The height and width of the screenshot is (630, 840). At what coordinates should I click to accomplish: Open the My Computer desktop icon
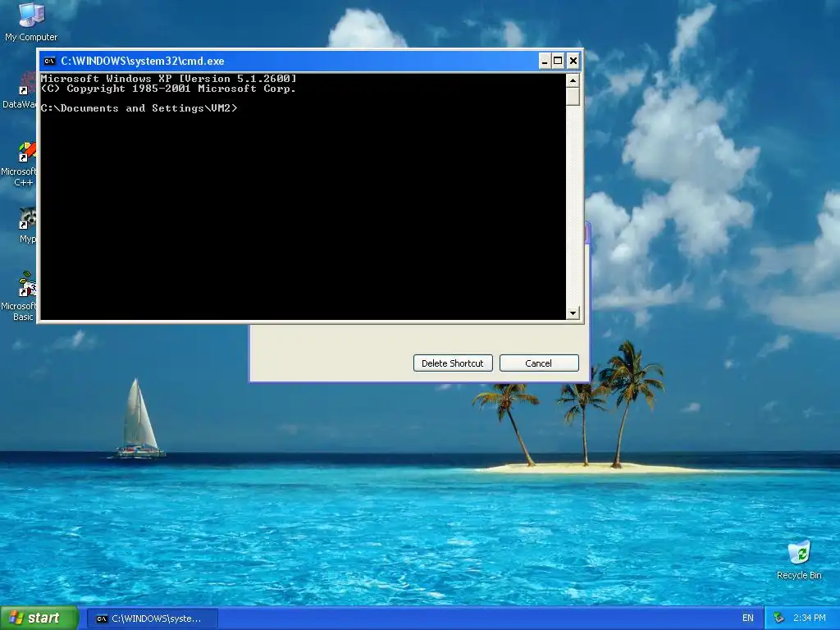click(x=31, y=21)
